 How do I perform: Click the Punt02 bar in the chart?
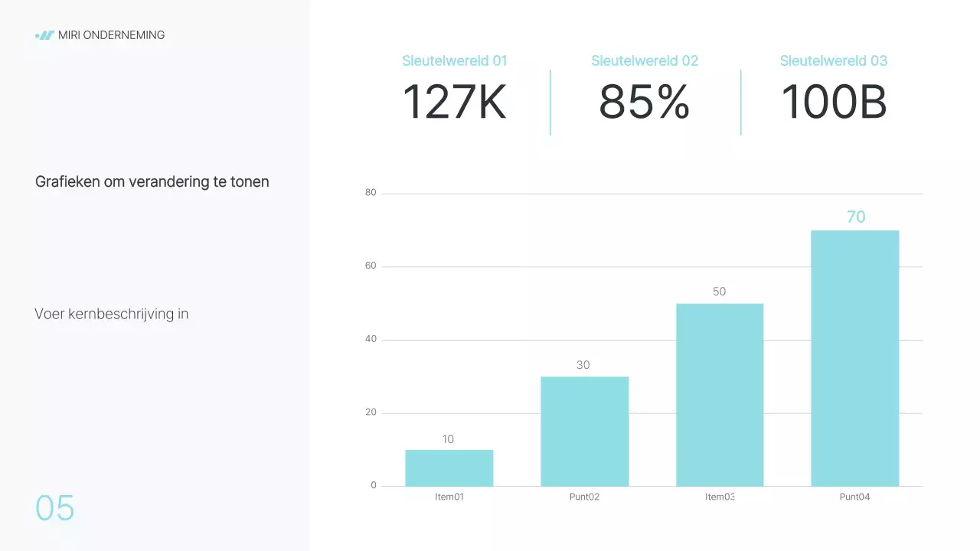(x=584, y=432)
